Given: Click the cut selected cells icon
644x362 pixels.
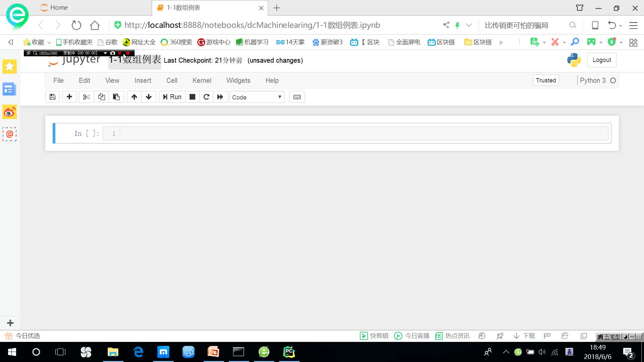Looking at the screenshot, I should (87, 97).
